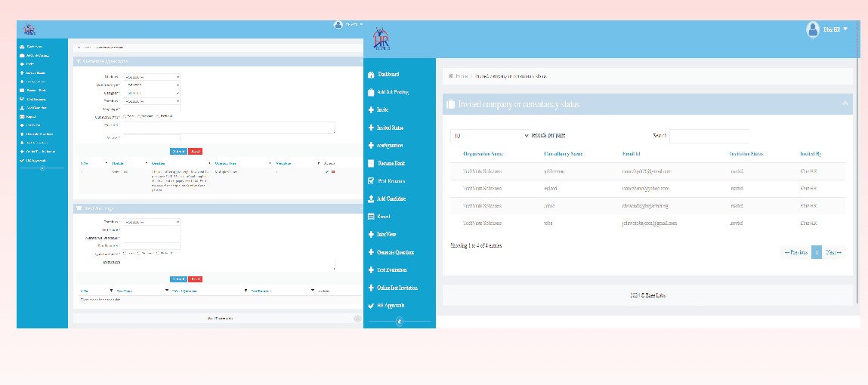Click red delete icon in questions table row
This screenshot has height=385, width=868.
coord(333,171)
